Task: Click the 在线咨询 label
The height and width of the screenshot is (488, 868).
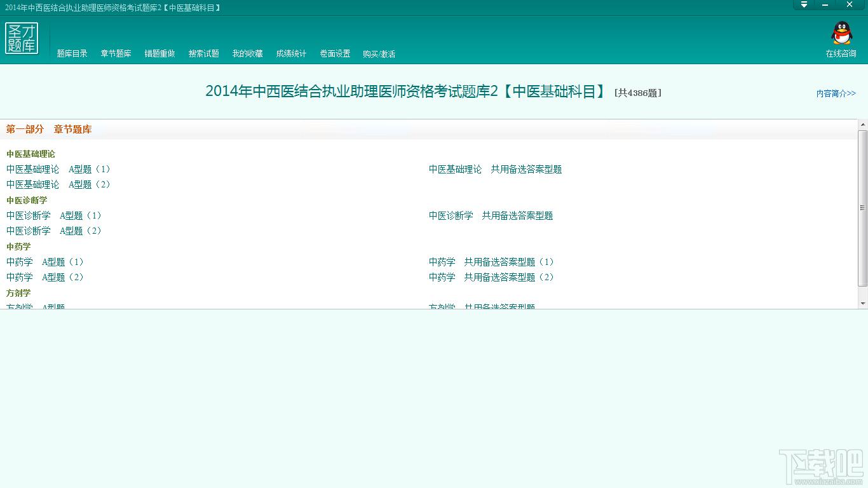Action: tap(841, 54)
